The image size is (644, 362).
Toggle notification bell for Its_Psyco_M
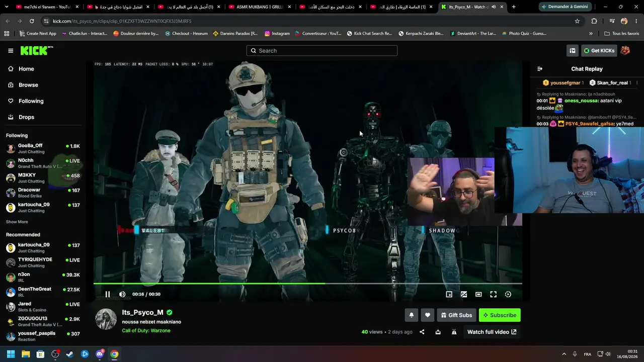pyautogui.click(x=412, y=315)
